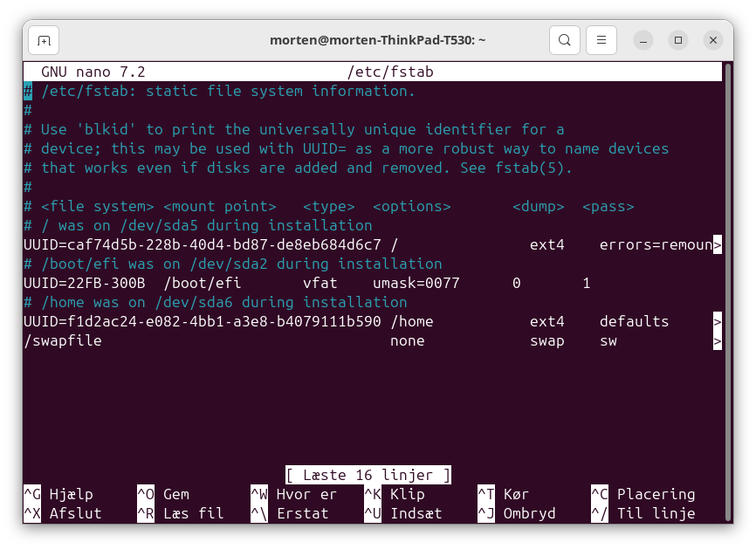
Task: Close the terminal window
Action: [x=713, y=40]
